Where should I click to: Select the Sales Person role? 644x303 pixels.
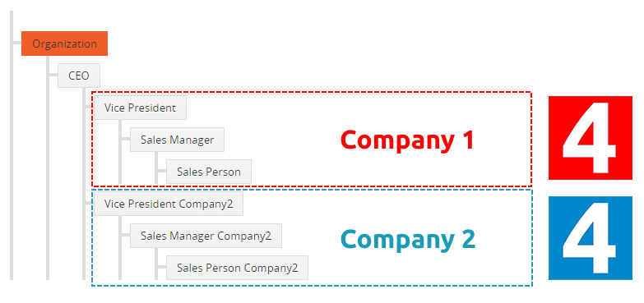pyautogui.click(x=209, y=172)
